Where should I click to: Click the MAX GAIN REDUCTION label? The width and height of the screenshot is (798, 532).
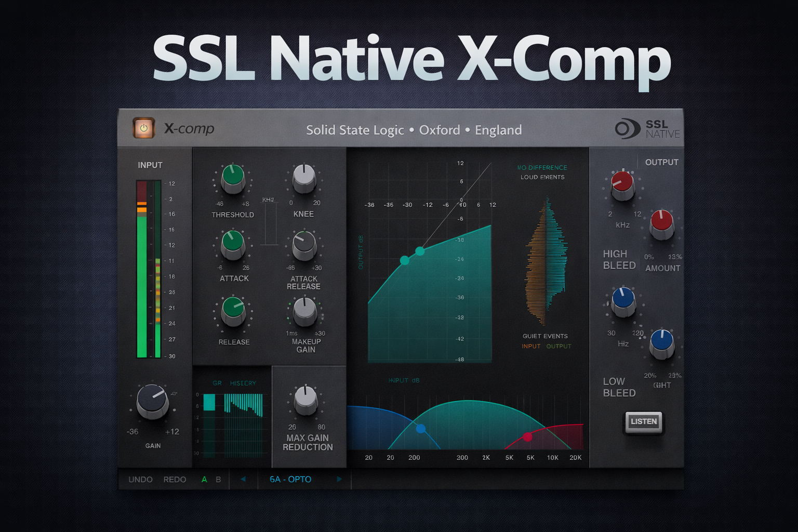click(x=308, y=443)
